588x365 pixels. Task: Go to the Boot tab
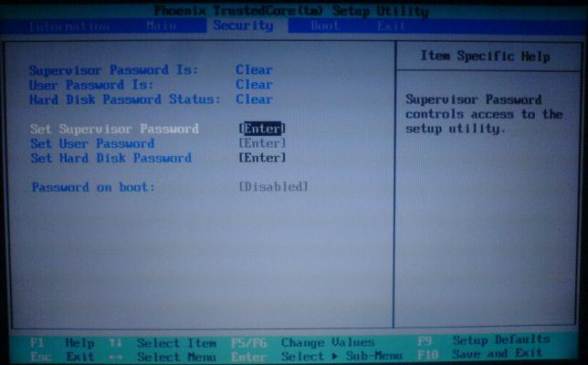(325, 26)
